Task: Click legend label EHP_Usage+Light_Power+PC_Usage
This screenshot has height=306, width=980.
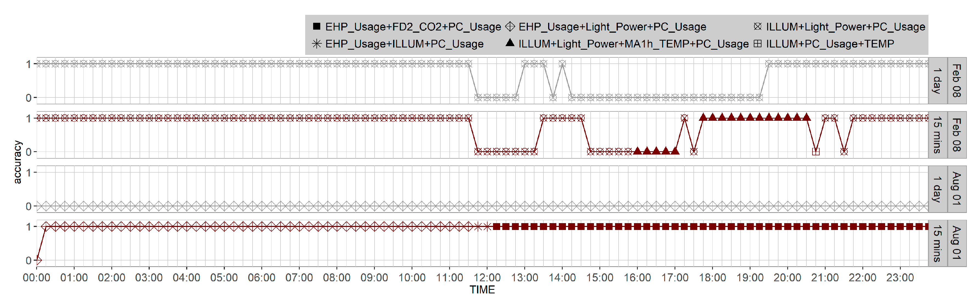Action: (613, 27)
